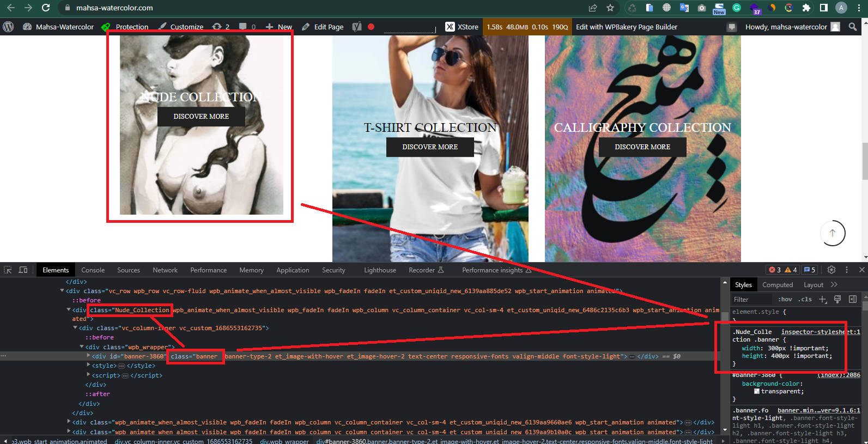Collapse the vc_row wpb_row div node
Screen dimensions: 868x444
point(62,291)
